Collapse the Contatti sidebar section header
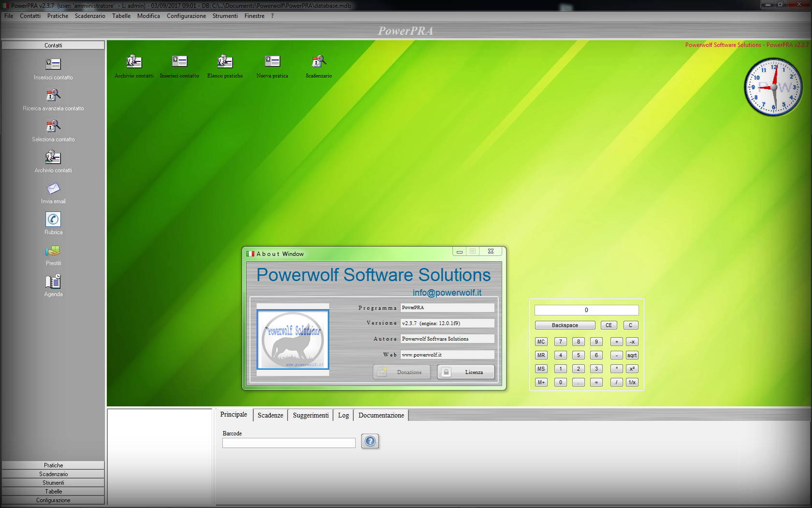The height and width of the screenshot is (508, 812). tap(53, 45)
